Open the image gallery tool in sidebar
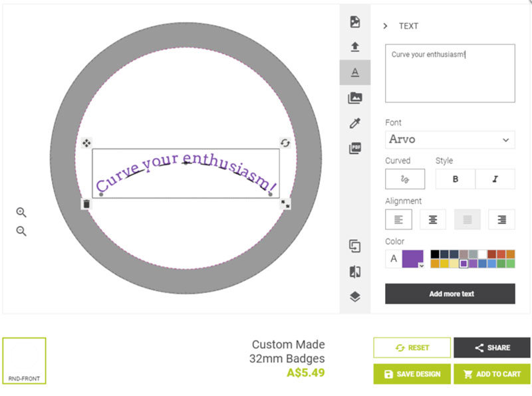Viewport: 532px width, 396px height. 355,98
